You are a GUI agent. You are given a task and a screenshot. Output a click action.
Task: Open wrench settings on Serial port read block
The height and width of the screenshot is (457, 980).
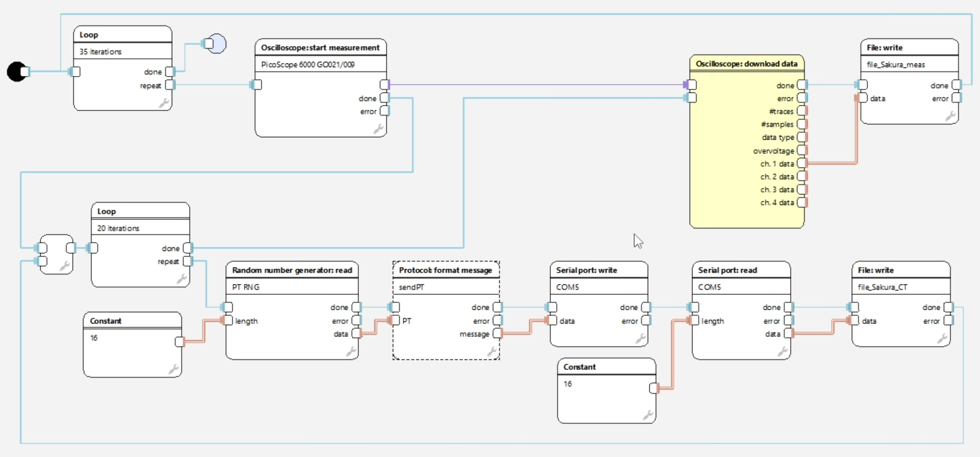[x=783, y=352]
